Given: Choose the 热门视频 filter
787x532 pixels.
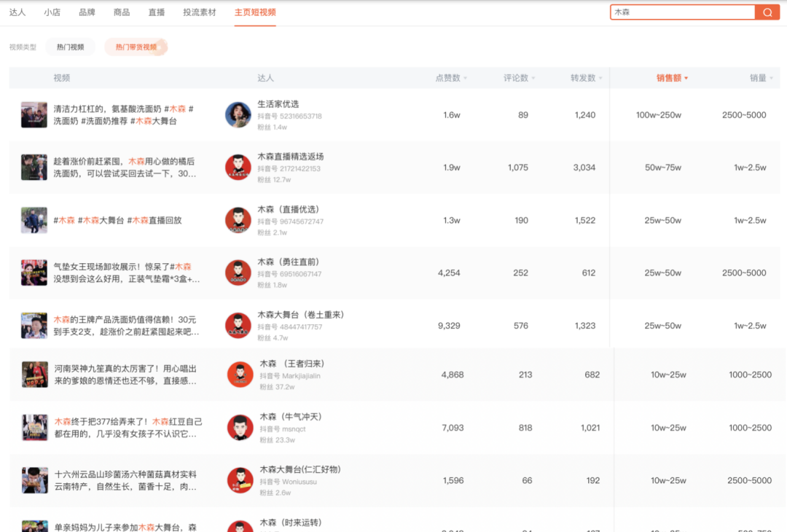Looking at the screenshot, I should coord(70,47).
